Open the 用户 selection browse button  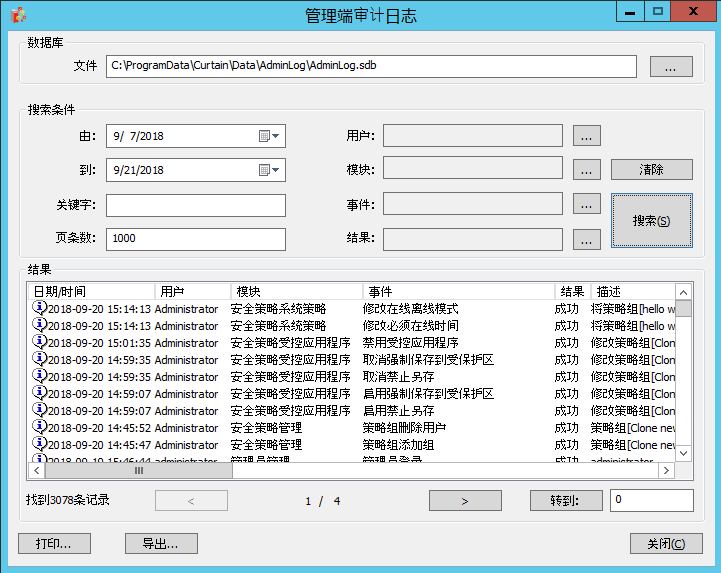point(586,136)
